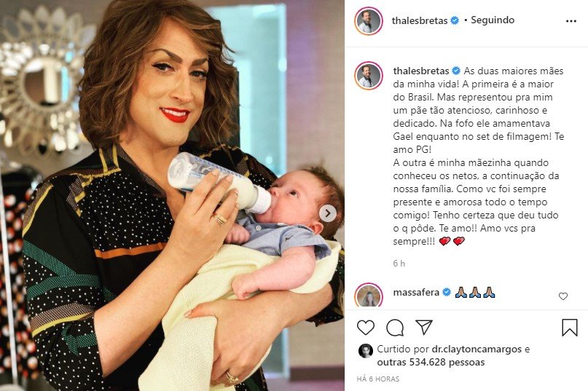Save the post with the bookmark icon
The width and height of the screenshot is (588, 391).
(x=569, y=327)
